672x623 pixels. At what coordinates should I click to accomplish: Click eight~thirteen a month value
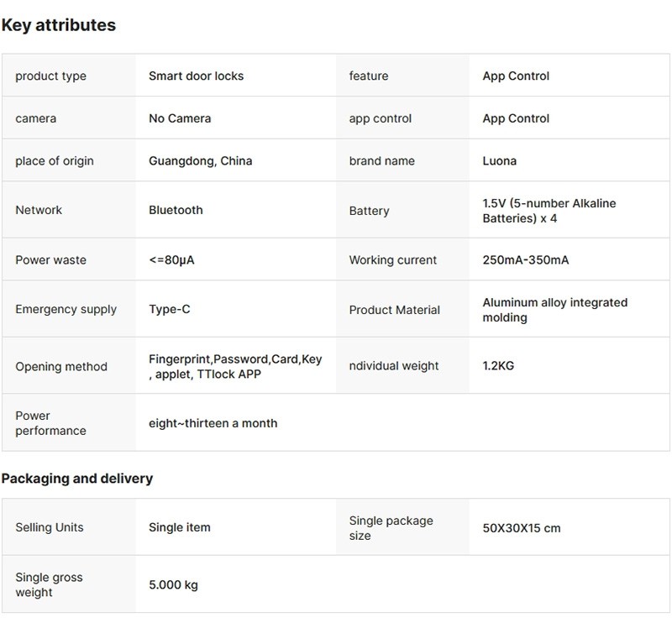coord(213,423)
